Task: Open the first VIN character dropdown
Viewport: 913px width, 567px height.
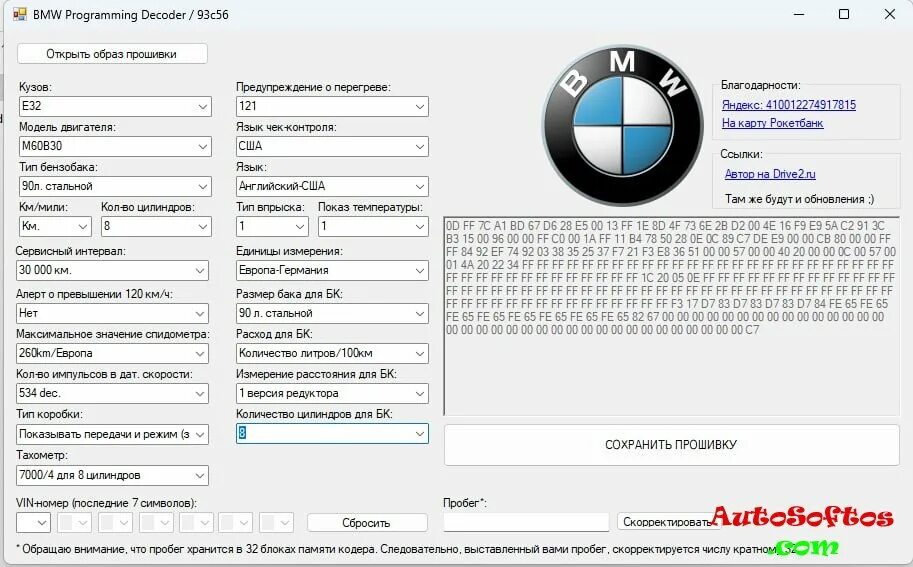Action: coord(33,523)
